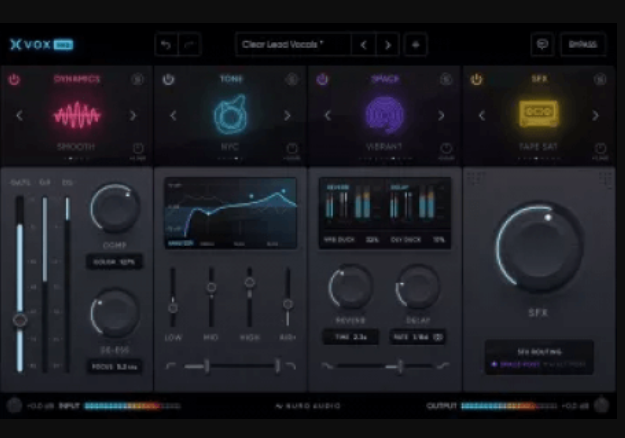Click the pink Dynamics waveform icon

76,115
